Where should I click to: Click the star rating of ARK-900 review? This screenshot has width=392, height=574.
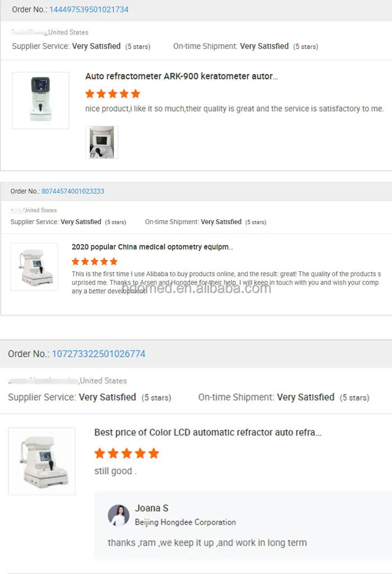click(x=113, y=94)
